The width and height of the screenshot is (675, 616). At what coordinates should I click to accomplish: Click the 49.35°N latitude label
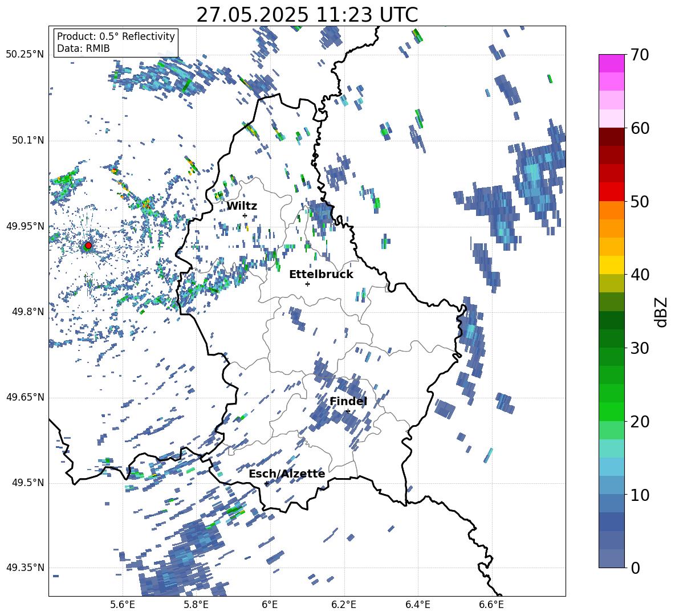(25, 568)
